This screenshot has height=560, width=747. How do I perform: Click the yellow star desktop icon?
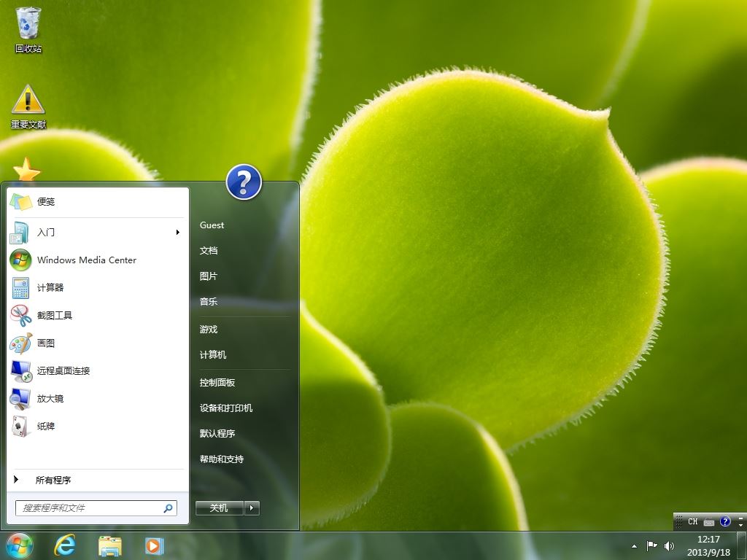click(27, 169)
